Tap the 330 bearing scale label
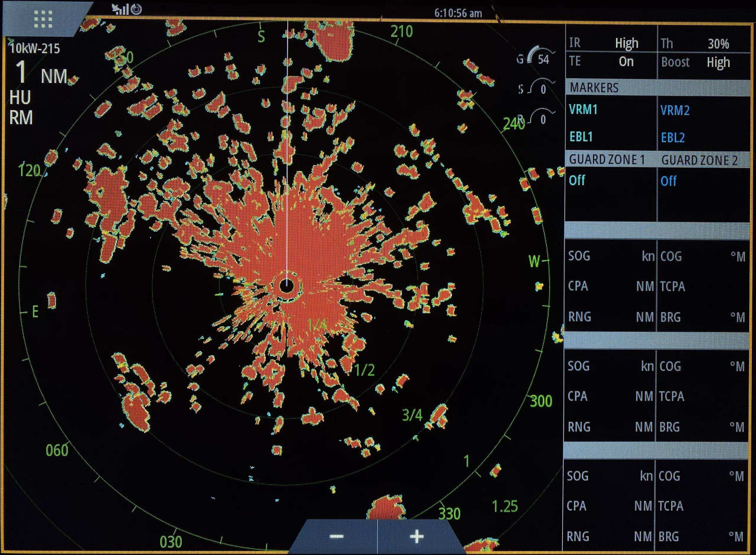 [449, 514]
